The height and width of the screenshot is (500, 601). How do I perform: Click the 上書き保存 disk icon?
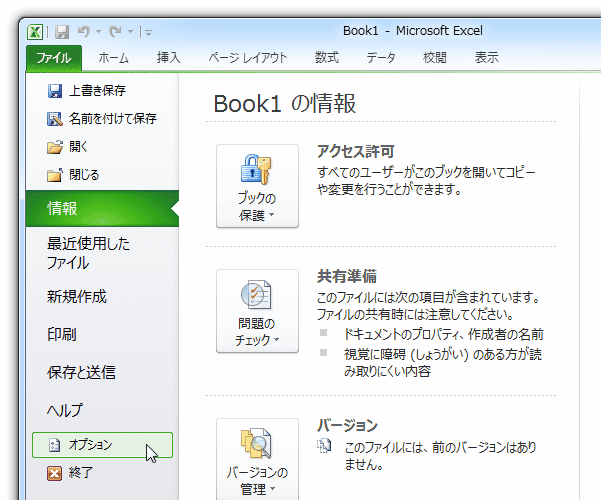(x=55, y=91)
